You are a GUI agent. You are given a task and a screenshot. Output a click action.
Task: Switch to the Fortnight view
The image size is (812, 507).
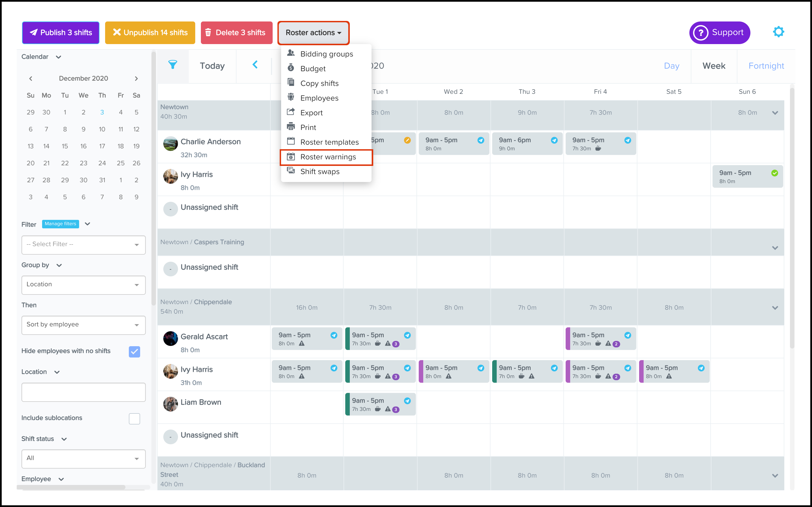click(766, 66)
